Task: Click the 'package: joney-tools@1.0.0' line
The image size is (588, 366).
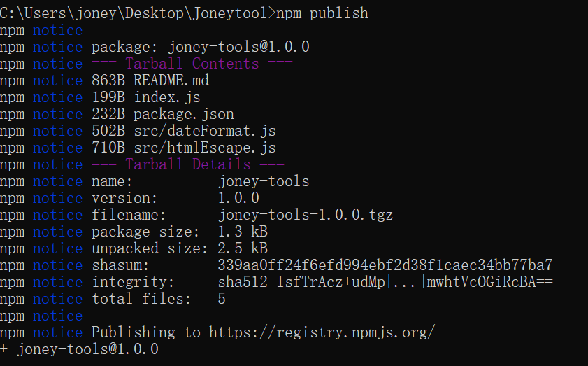Action: click(x=200, y=48)
